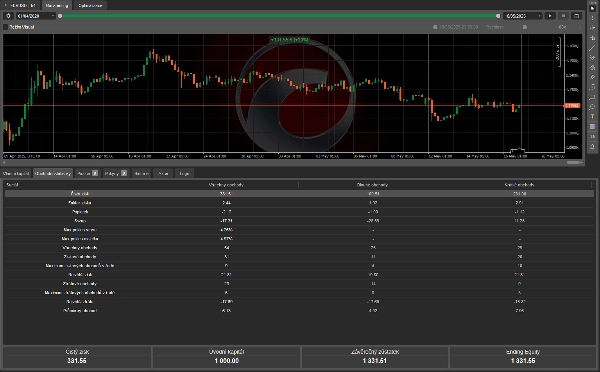Click the fourth icon from top in right toolbar
This screenshot has width=600, height=372.
click(592, 38)
